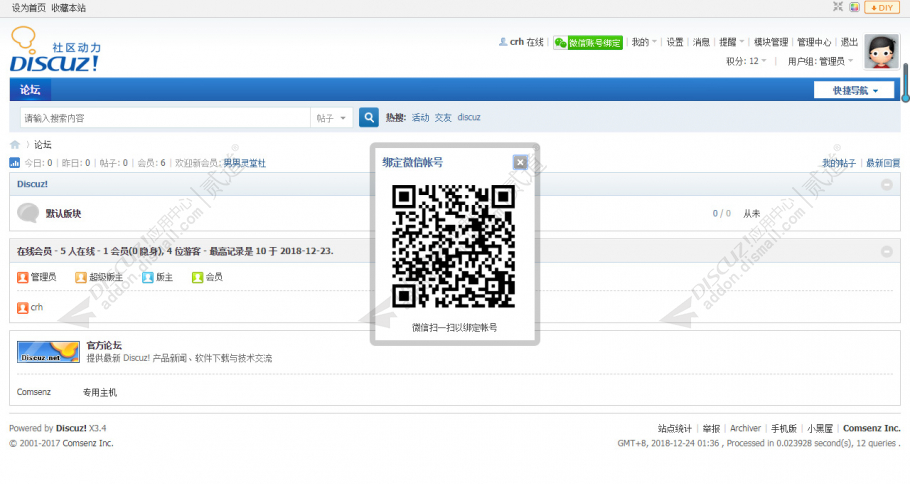Click the home icon in breadcrumb

15,145
